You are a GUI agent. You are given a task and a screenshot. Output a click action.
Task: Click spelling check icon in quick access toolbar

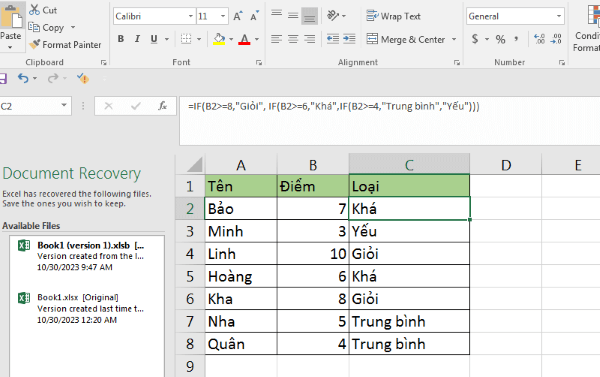coord(83,78)
